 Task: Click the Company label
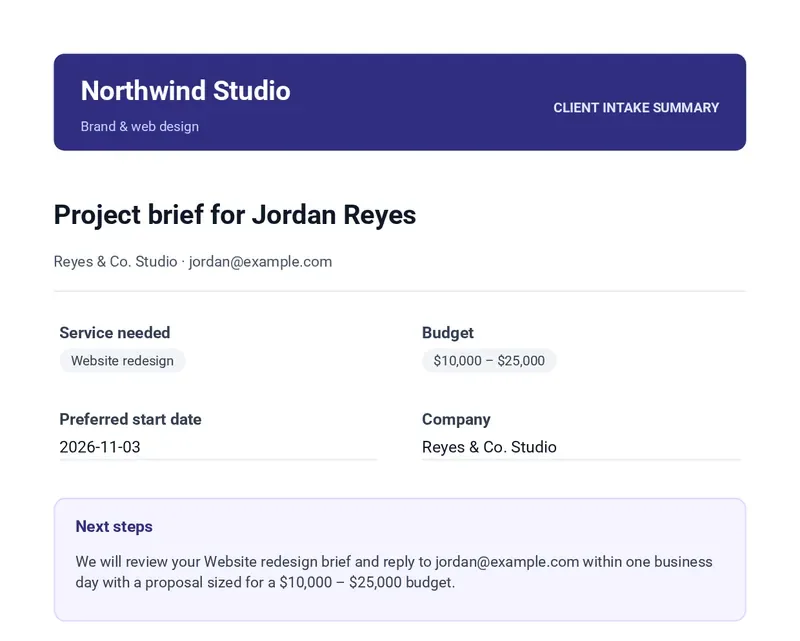tap(456, 420)
